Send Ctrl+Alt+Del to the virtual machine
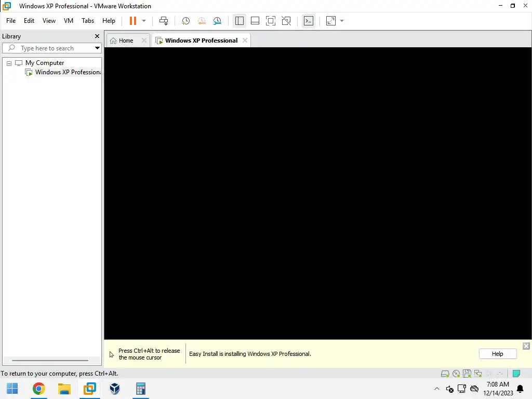Viewport: 532px width, 399px height. 164,21
